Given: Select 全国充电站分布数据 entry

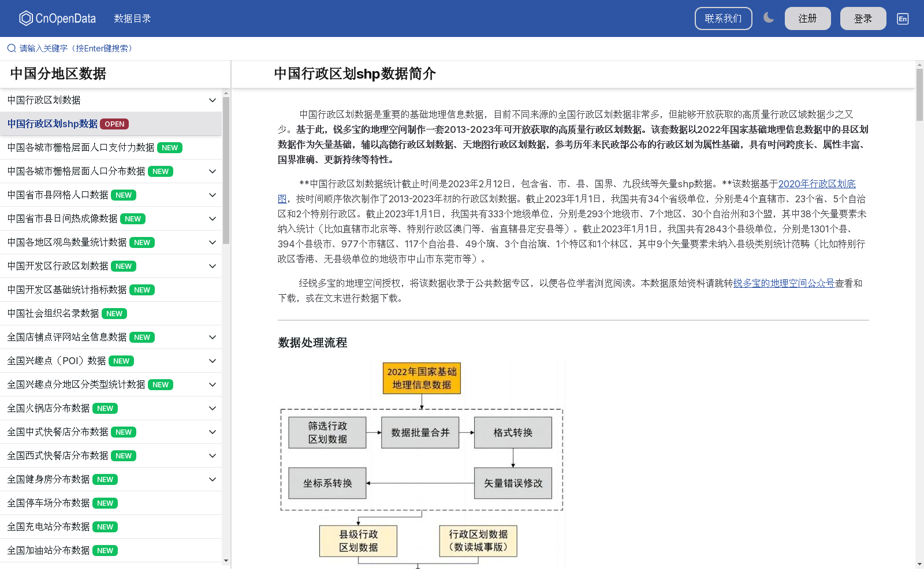Looking at the screenshot, I should click(48, 527).
